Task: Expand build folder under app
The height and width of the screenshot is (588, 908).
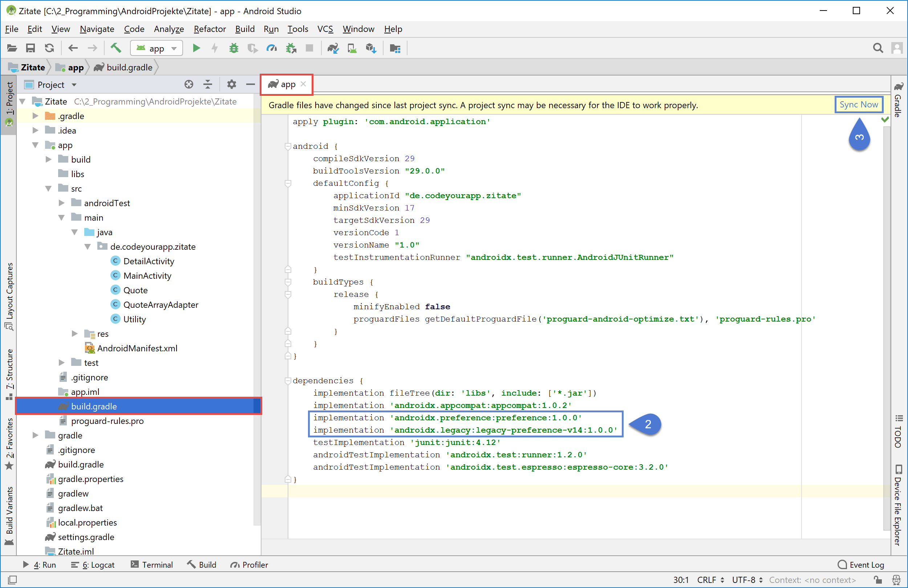Action: coord(48,159)
